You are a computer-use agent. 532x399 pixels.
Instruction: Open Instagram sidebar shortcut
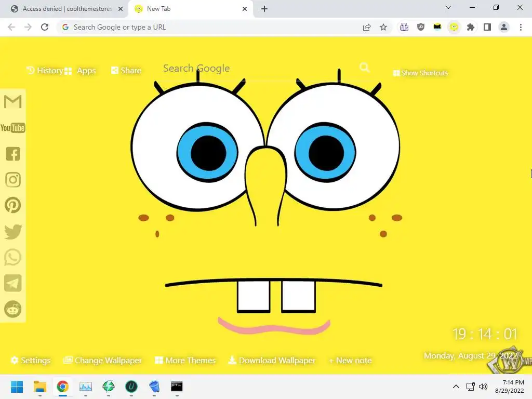[13, 179]
